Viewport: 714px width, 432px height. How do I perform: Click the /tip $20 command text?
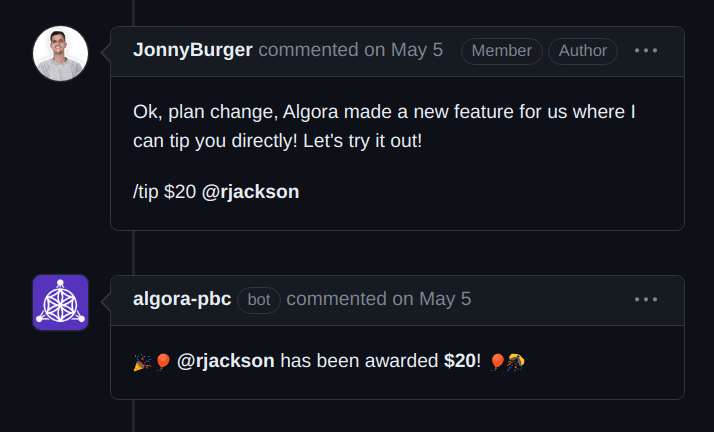[x=165, y=191]
